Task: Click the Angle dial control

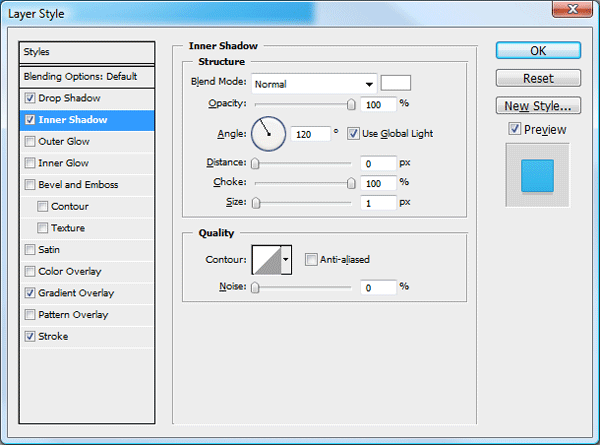Action: (x=268, y=134)
